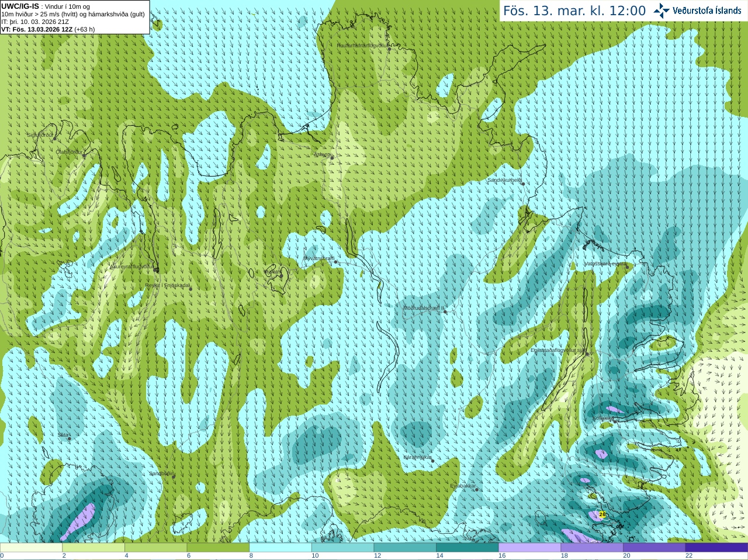Click the 6–8 m/s legend color
Screen dimensions: 748x560
tap(218, 548)
